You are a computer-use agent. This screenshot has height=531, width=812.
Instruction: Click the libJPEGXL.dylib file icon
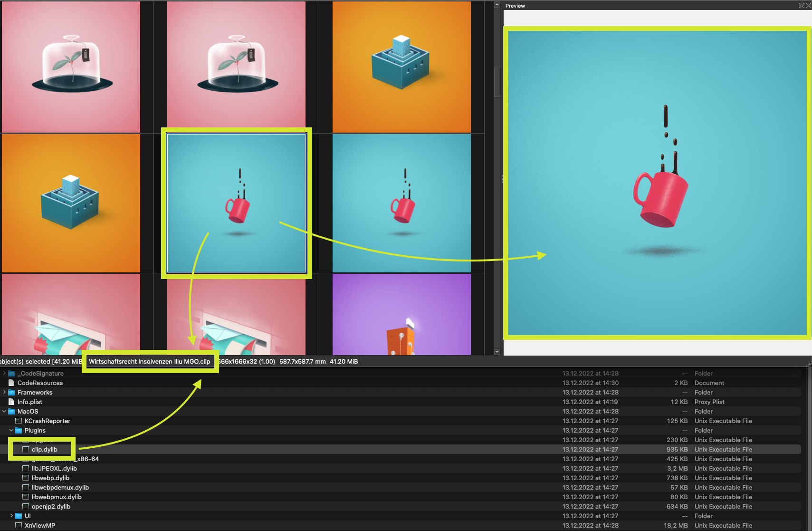(x=26, y=468)
